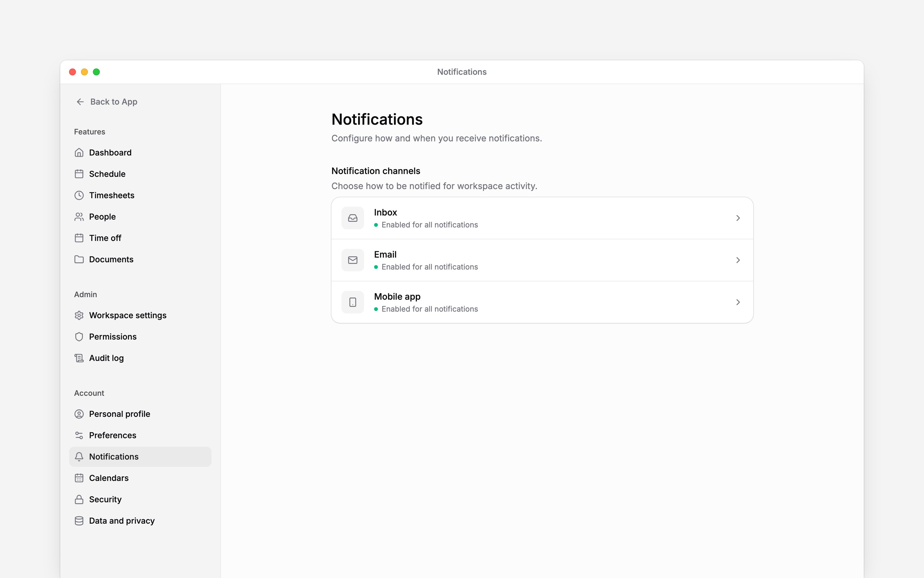Open Preferences label in Account section
Image resolution: width=924 pixels, height=578 pixels.
(x=113, y=435)
